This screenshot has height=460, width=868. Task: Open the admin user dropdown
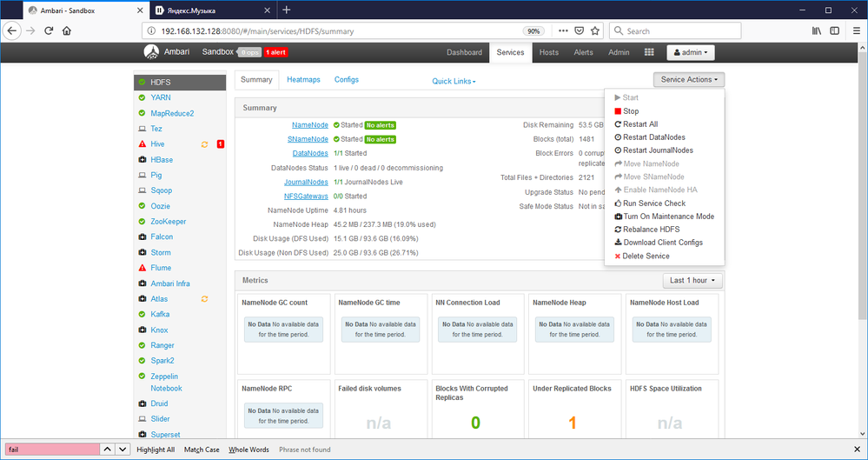coord(691,52)
